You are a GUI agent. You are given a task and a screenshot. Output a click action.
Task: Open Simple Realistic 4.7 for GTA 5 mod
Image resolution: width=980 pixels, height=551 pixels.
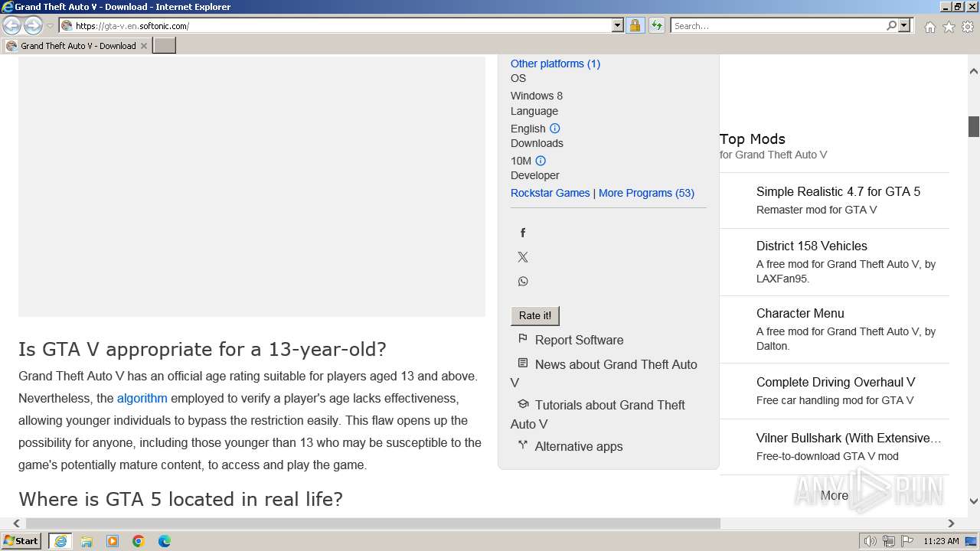click(x=838, y=191)
